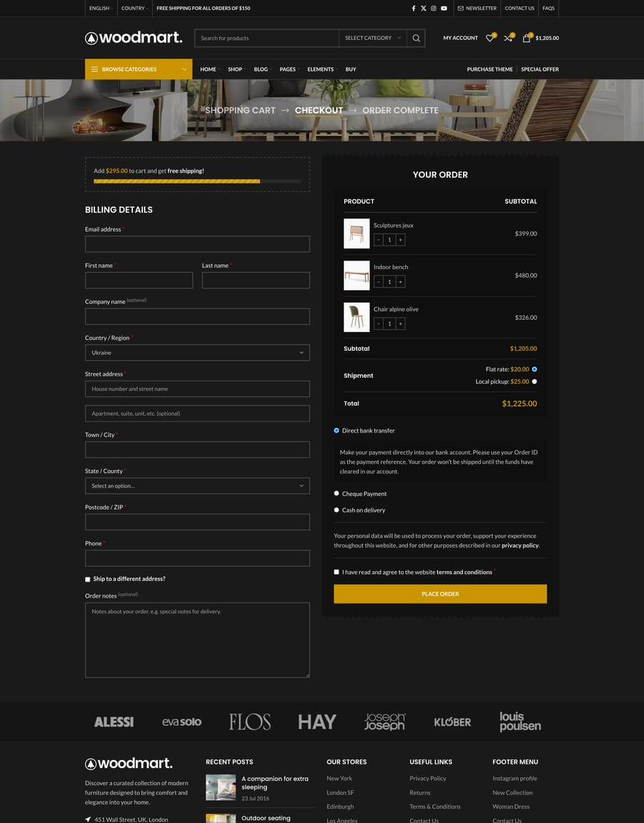Image resolution: width=644 pixels, height=823 pixels.
Task: Click the woodmart header logo
Action: (134, 38)
